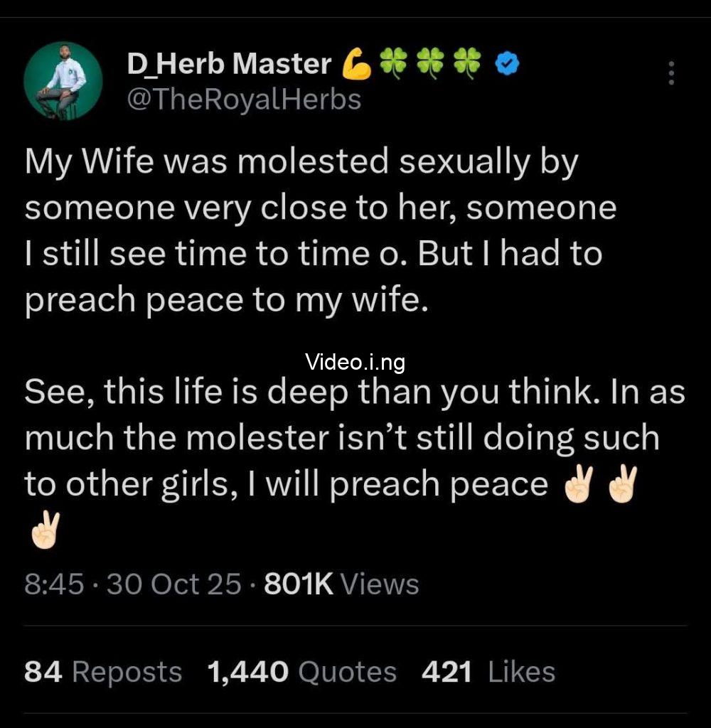The image size is (711, 728).
Task: Click the flexed bicep emoji in name
Action: 356,63
